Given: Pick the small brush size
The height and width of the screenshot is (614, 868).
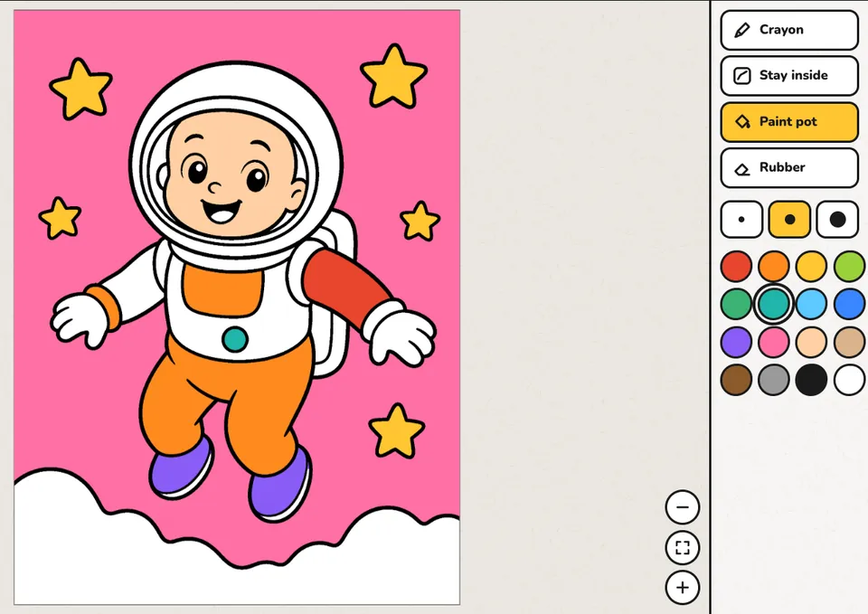Looking at the screenshot, I should pos(741,219).
